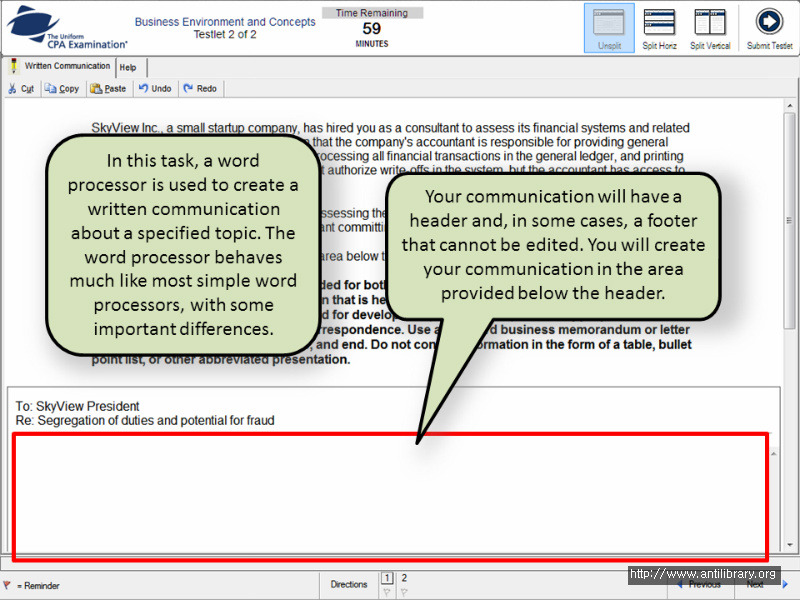Switch to the Help tab
The width and height of the screenshot is (800, 600).
[128, 67]
